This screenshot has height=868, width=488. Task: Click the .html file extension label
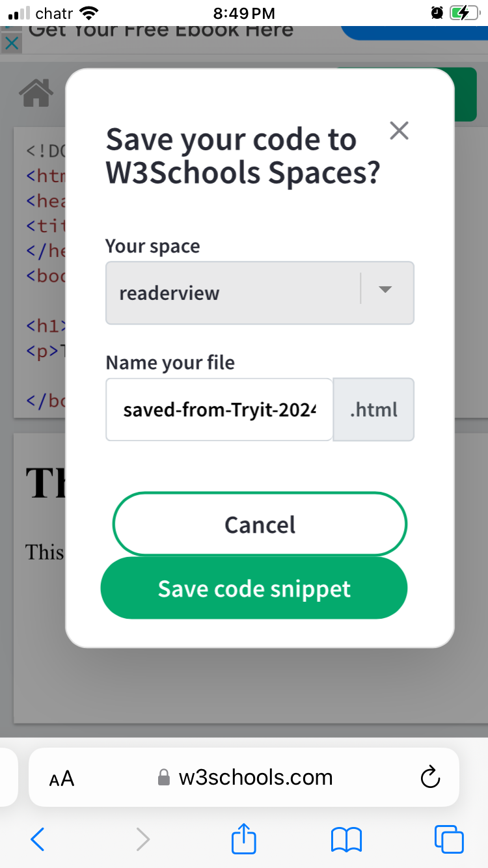(373, 410)
